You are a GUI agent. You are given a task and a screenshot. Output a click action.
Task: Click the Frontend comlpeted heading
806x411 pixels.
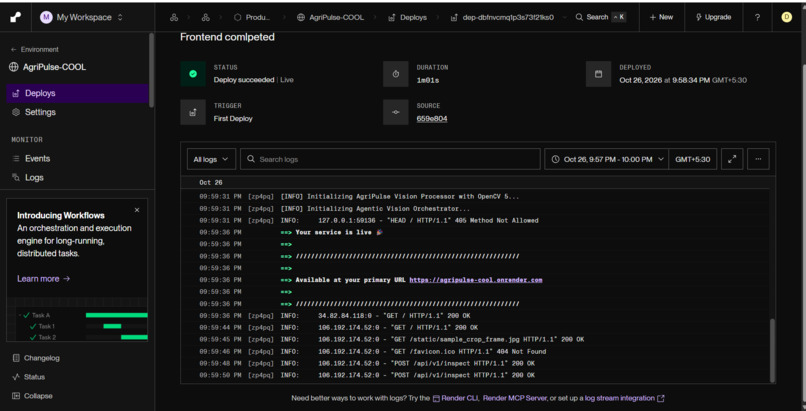pos(227,37)
